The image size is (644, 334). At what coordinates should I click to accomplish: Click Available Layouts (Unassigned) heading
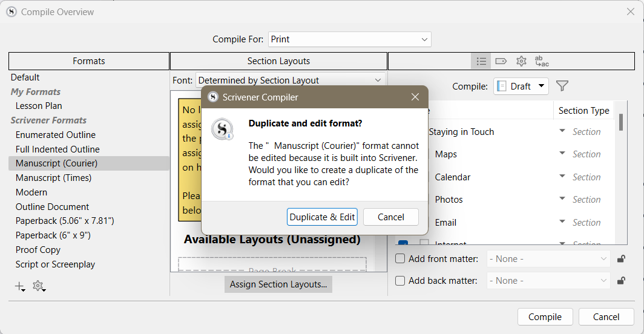[x=272, y=239]
